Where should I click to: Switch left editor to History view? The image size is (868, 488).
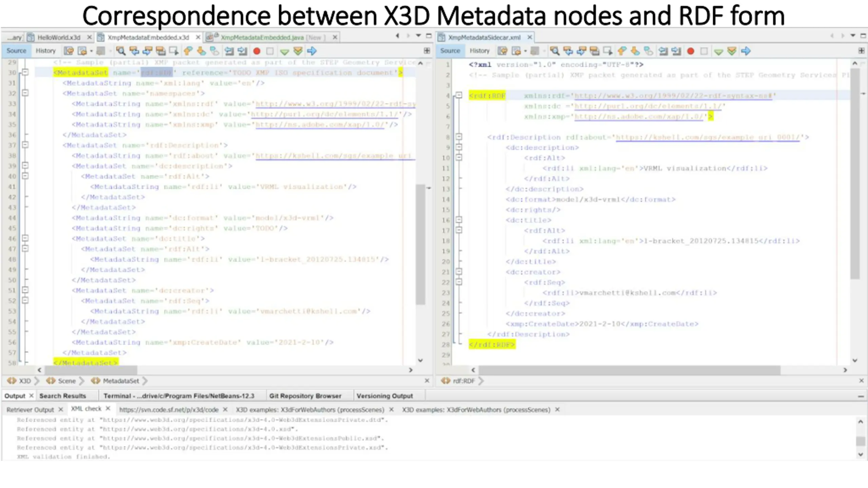[x=45, y=50]
